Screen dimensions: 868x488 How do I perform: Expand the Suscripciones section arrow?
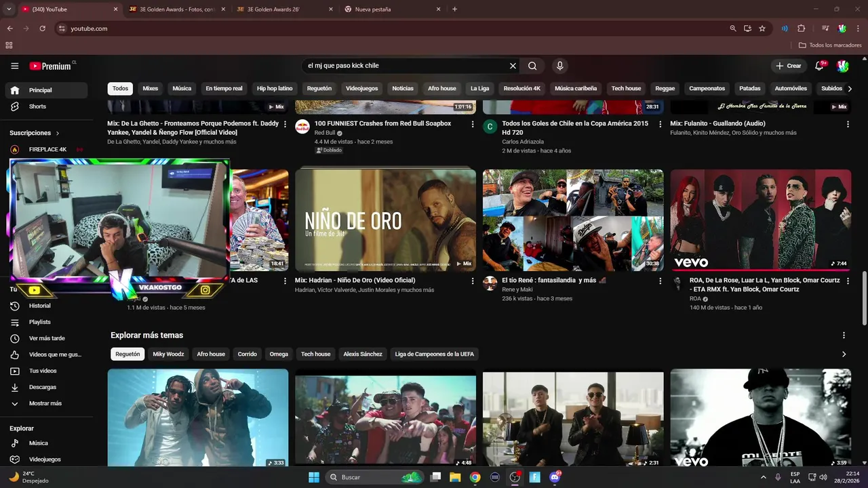tap(58, 134)
